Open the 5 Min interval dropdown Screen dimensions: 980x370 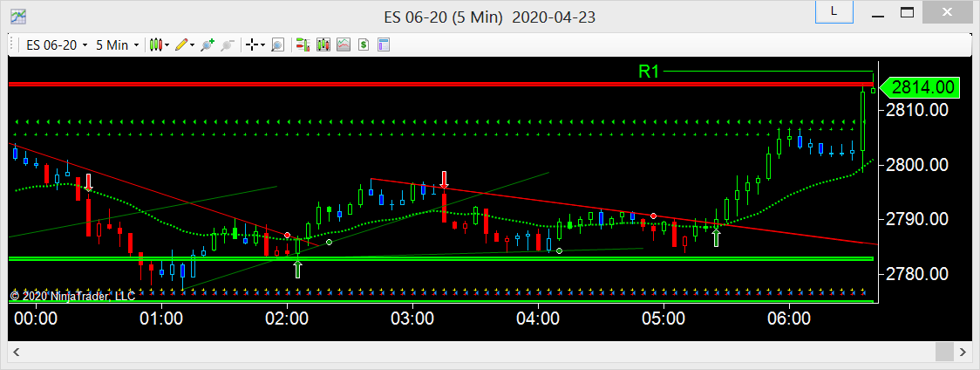[x=117, y=45]
